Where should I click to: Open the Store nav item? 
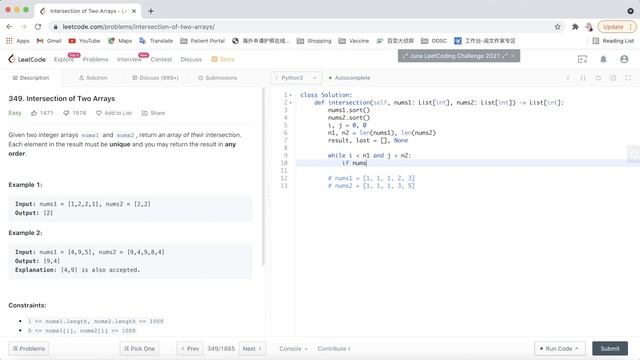223,59
